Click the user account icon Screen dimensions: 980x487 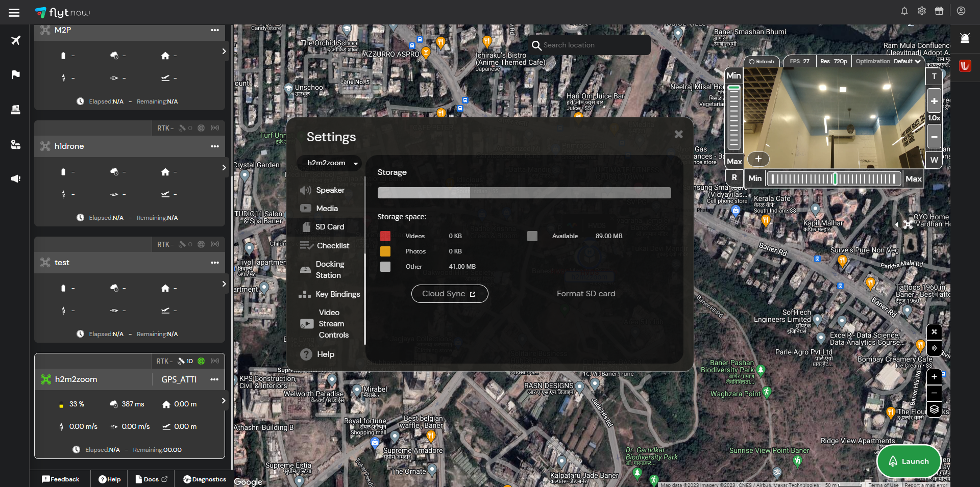(x=961, y=11)
